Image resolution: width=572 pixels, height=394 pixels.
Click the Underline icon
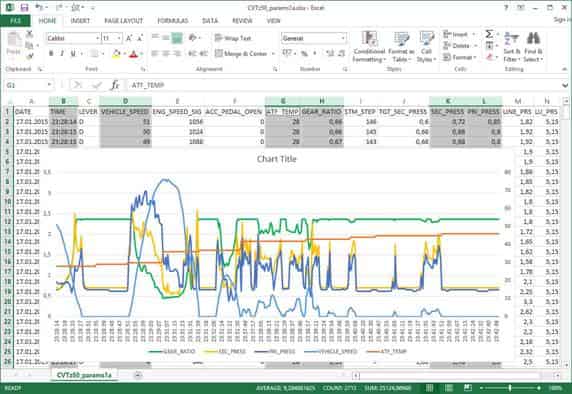point(73,54)
